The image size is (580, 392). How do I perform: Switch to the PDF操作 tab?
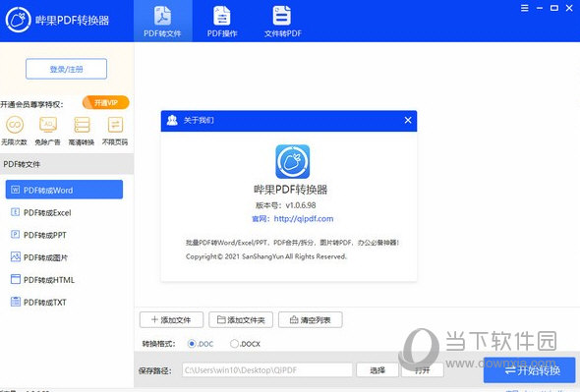pos(222,21)
